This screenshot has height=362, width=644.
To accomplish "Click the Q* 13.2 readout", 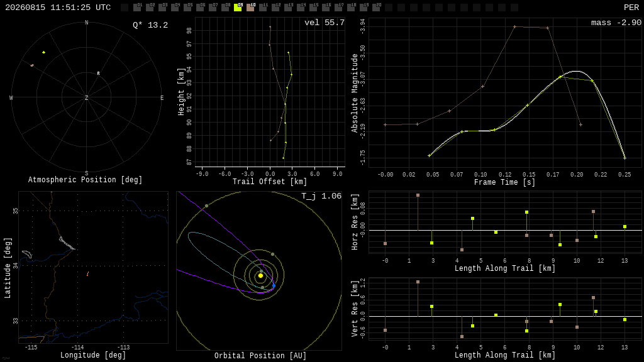I will pyautogui.click(x=150, y=25).
